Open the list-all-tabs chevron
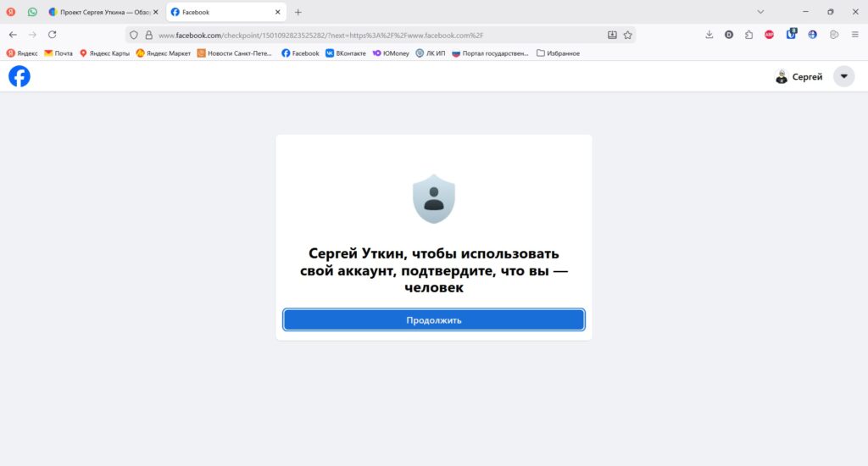Image resolution: width=868 pixels, height=466 pixels. [760, 12]
